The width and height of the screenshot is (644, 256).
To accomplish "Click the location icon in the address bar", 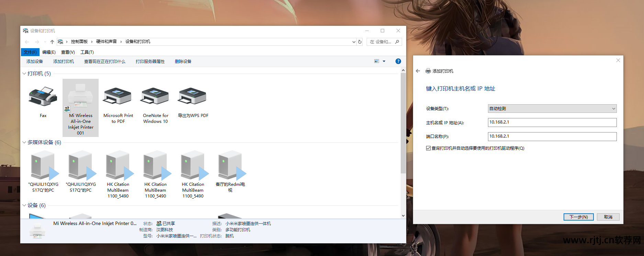I will tap(60, 42).
